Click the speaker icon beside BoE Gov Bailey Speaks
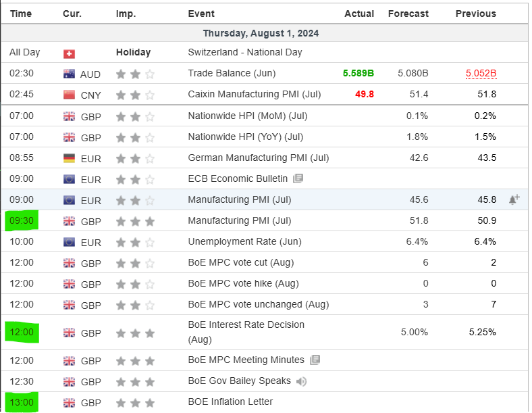The width and height of the screenshot is (532, 413). 301,381
